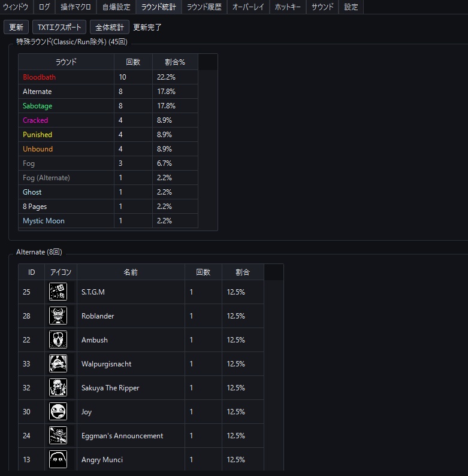Select the Ambush face icon

pos(58,339)
